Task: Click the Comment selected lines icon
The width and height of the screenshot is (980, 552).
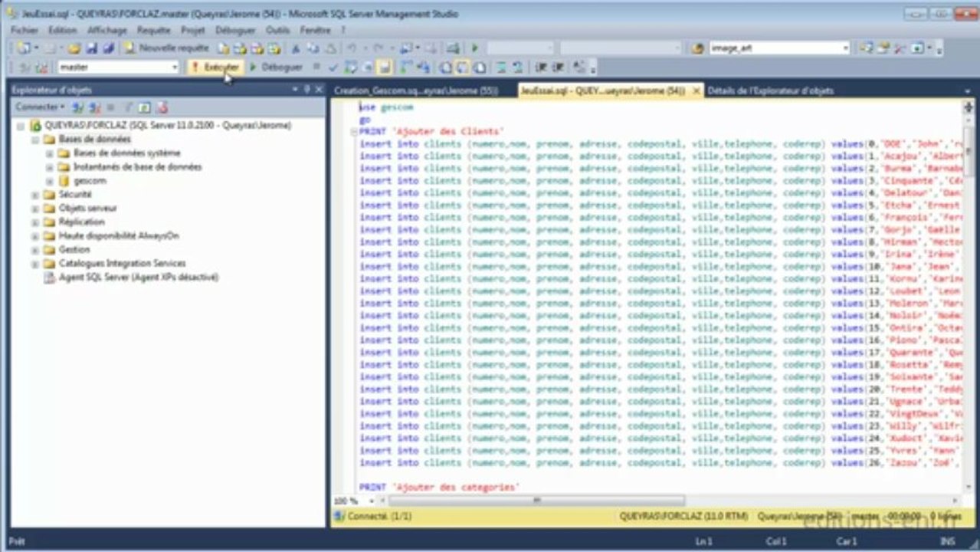Action: [x=501, y=67]
